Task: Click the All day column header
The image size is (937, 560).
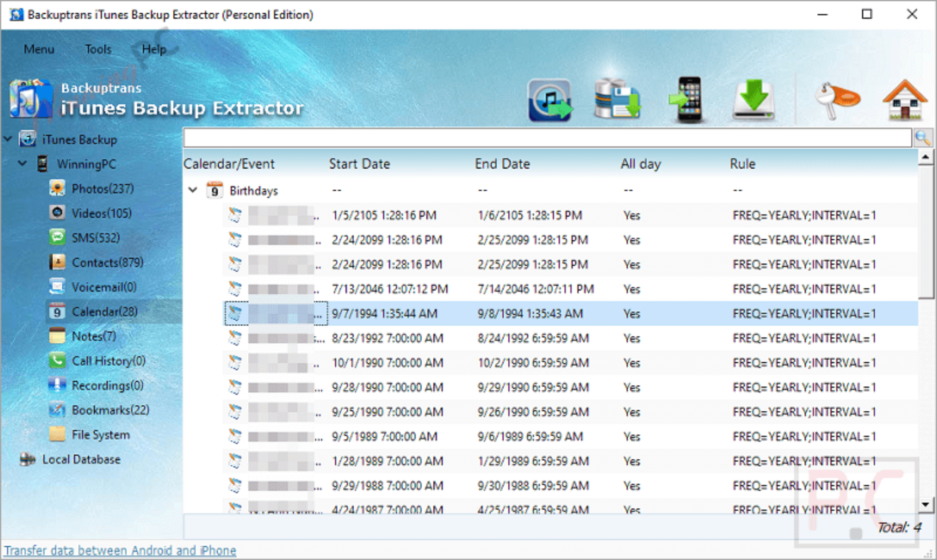Action: [x=641, y=164]
